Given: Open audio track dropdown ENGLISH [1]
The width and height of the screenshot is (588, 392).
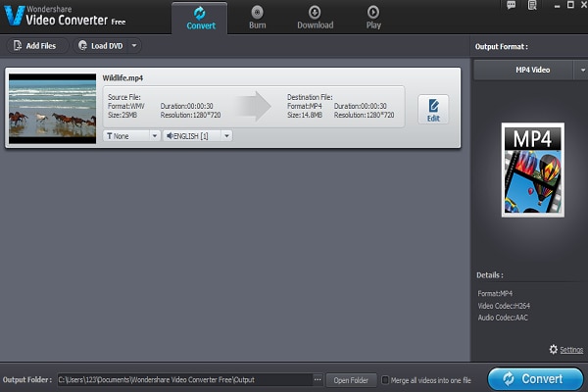Looking at the screenshot, I should tap(197, 136).
